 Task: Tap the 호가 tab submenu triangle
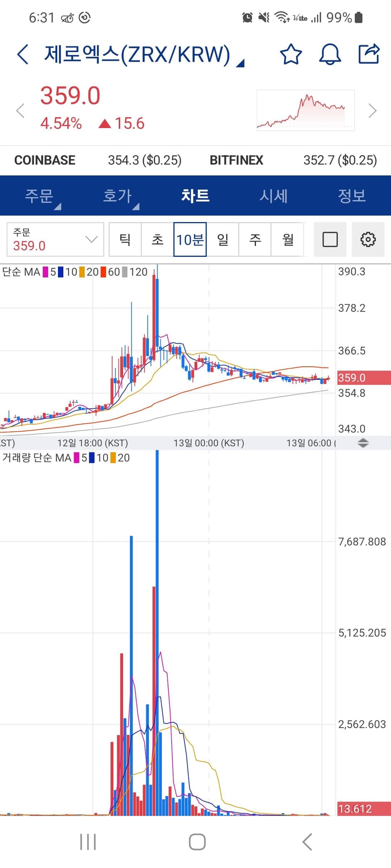point(136,206)
